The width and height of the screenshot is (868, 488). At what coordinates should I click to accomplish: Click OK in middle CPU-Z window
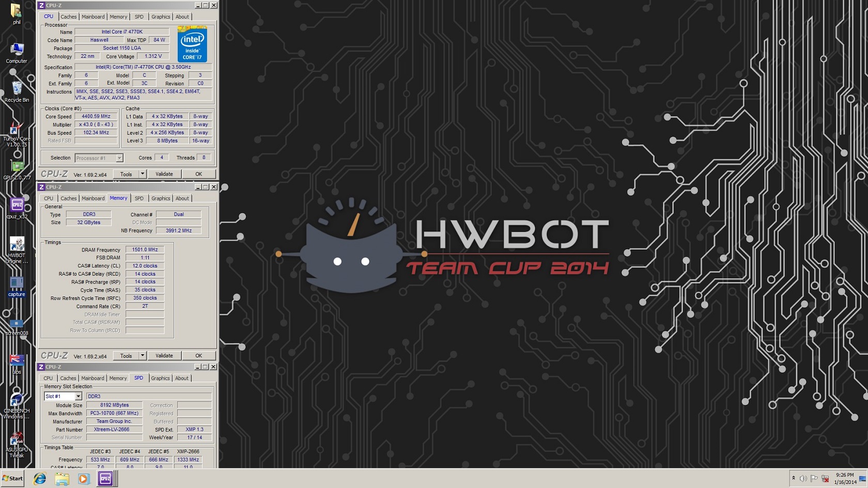(198, 356)
